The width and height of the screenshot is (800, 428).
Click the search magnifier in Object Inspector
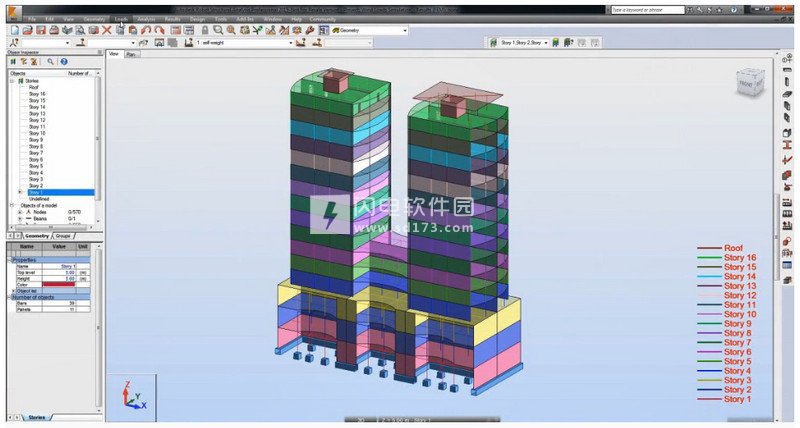coord(51,61)
